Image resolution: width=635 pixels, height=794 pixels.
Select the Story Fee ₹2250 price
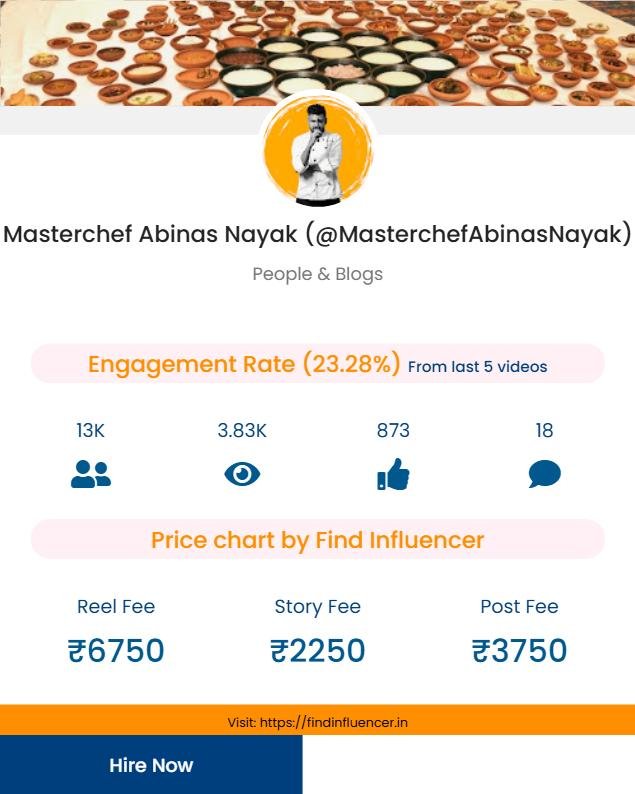318,650
